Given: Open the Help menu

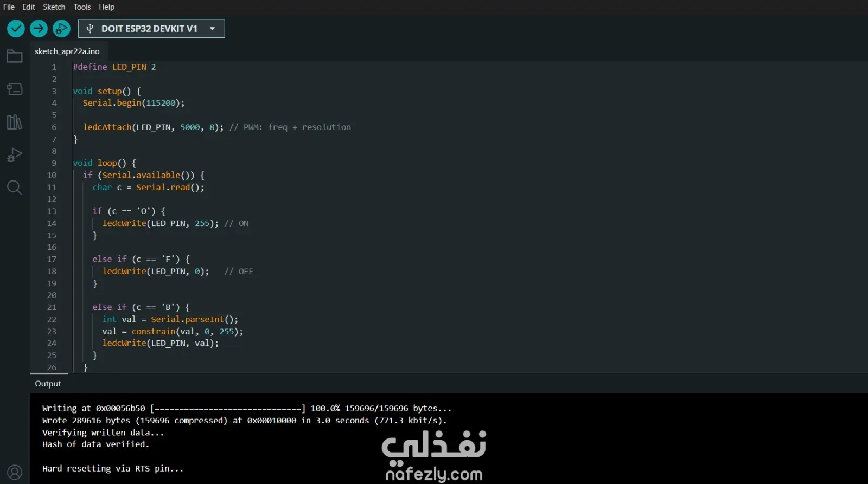Looking at the screenshot, I should [106, 7].
